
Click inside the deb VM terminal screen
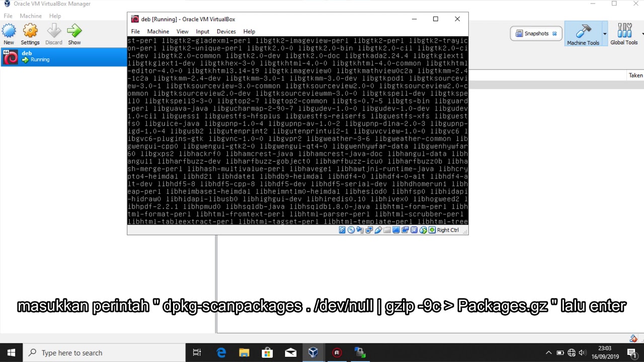point(297,131)
